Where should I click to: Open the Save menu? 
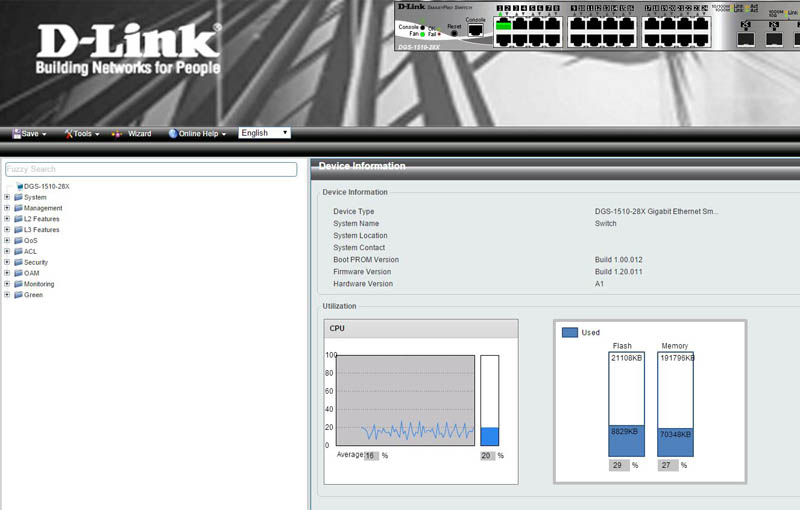(x=30, y=134)
